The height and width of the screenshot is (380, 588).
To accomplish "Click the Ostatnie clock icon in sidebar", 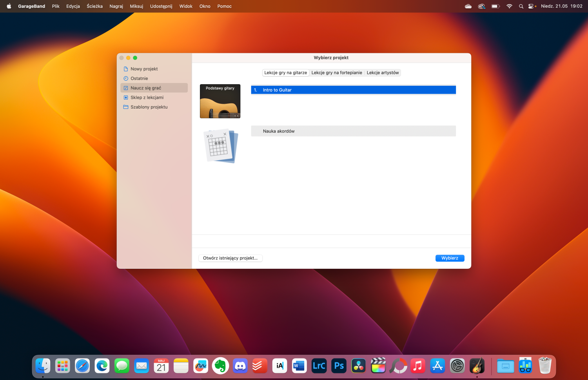I will [126, 78].
